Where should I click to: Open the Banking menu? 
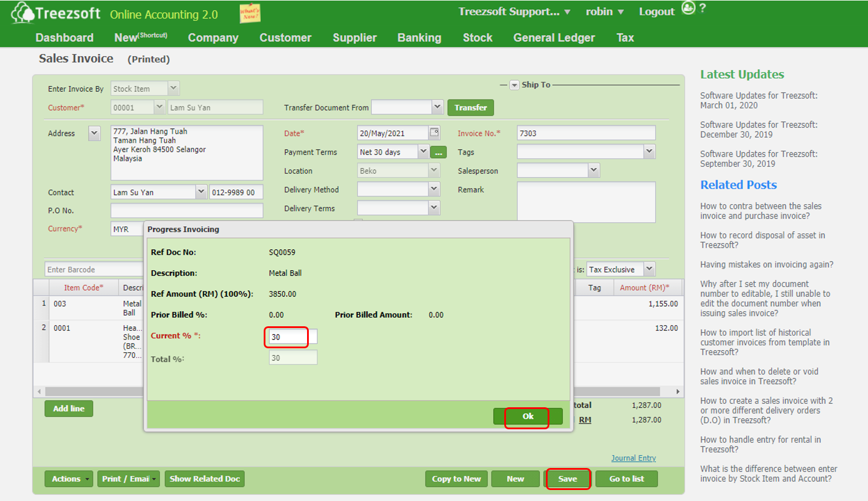point(419,38)
